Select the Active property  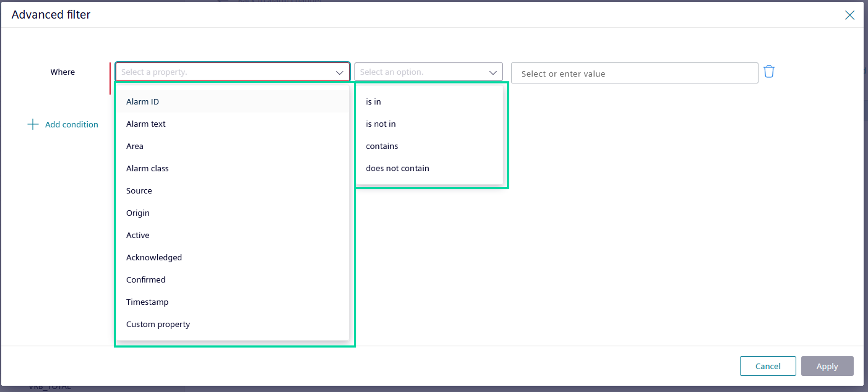click(232, 235)
